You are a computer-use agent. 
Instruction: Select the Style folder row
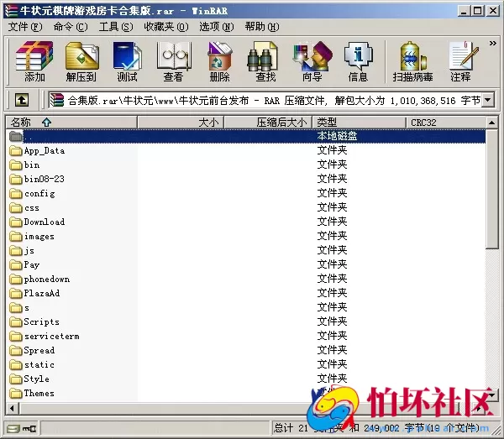(x=246, y=379)
